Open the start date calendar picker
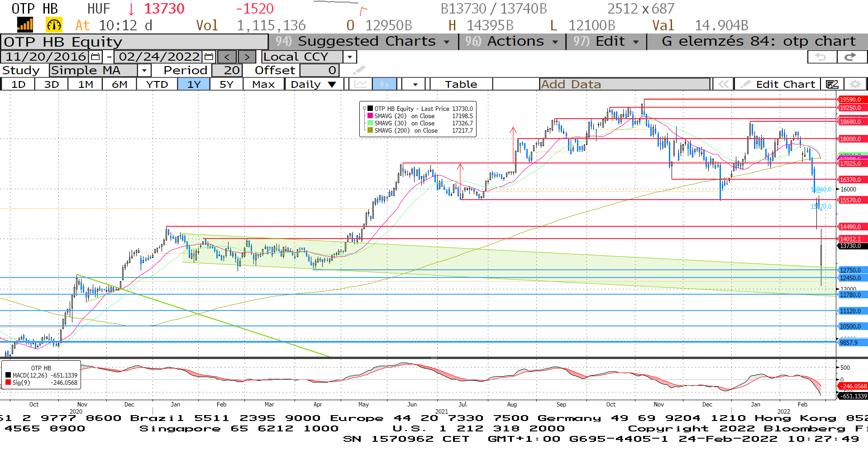The width and height of the screenshot is (868, 464). point(95,57)
